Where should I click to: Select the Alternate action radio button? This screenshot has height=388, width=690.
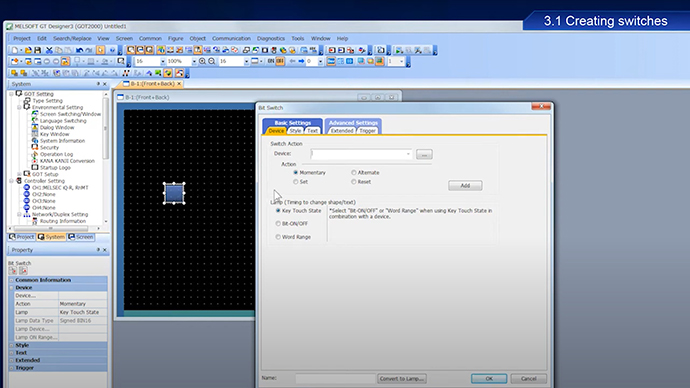pos(354,172)
